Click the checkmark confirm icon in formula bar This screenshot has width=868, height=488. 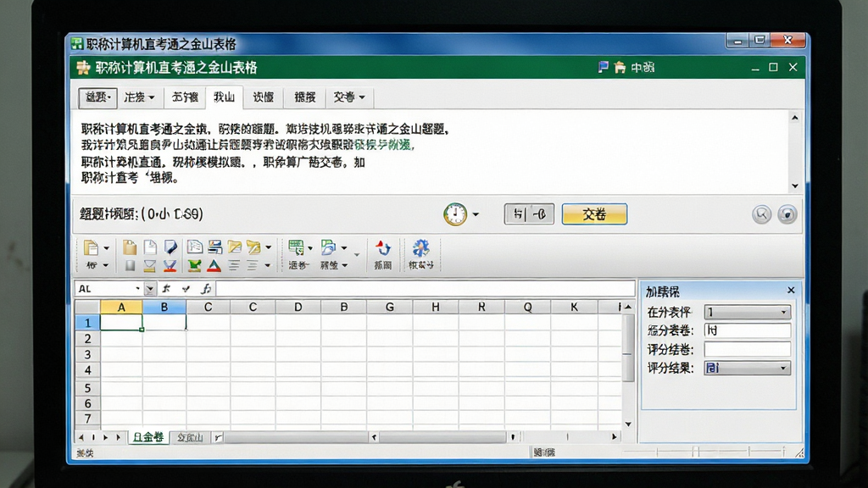186,289
